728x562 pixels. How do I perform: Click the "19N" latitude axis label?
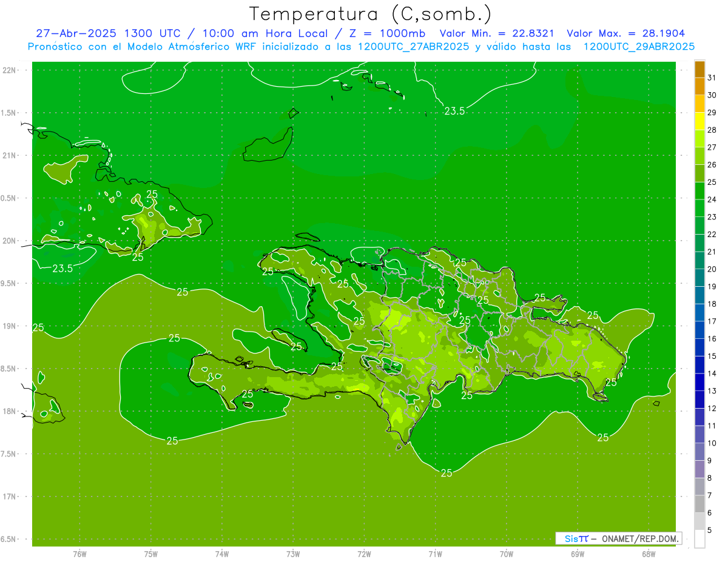click(9, 326)
